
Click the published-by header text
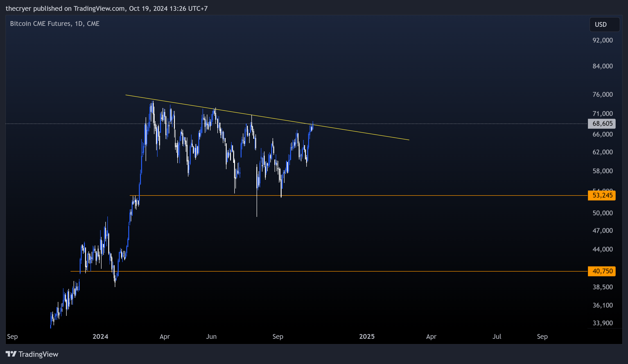107,9
